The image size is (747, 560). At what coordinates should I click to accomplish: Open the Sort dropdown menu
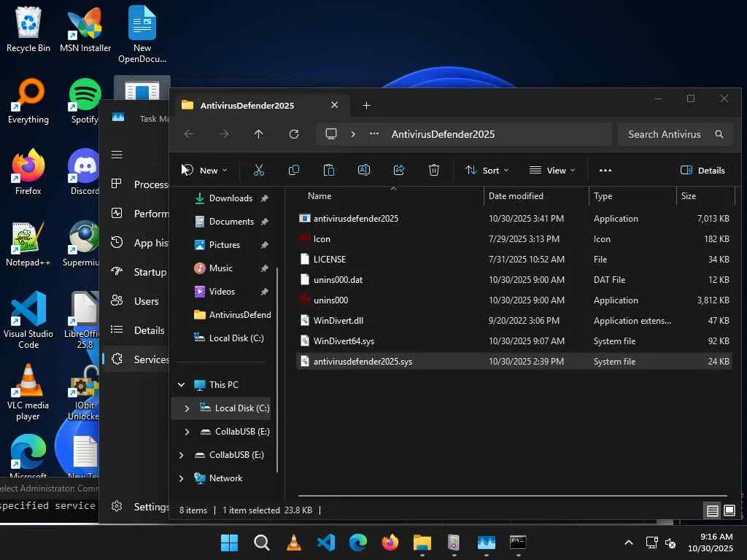(x=487, y=170)
